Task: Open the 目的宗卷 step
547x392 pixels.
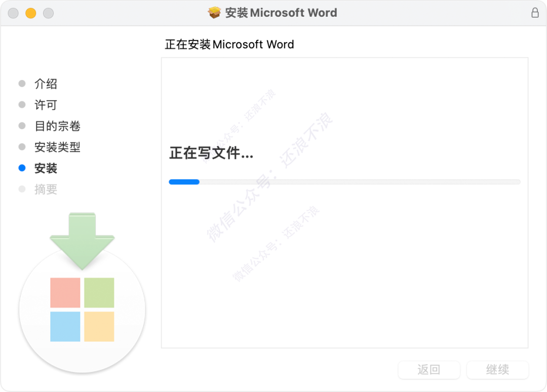Action: coord(58,126)
